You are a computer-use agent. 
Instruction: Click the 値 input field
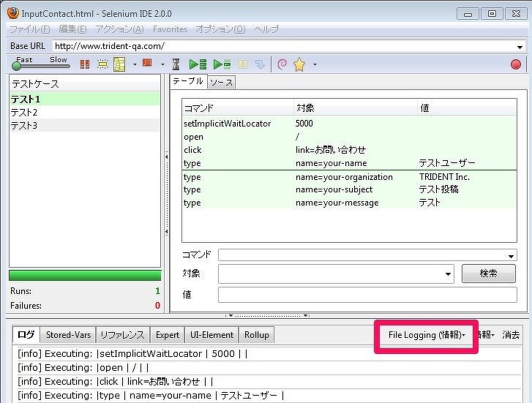[x=367, y=294]
